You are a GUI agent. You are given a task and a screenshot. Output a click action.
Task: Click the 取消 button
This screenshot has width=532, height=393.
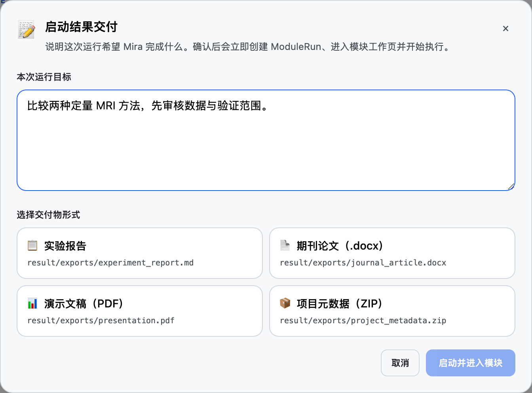point(400,363)
